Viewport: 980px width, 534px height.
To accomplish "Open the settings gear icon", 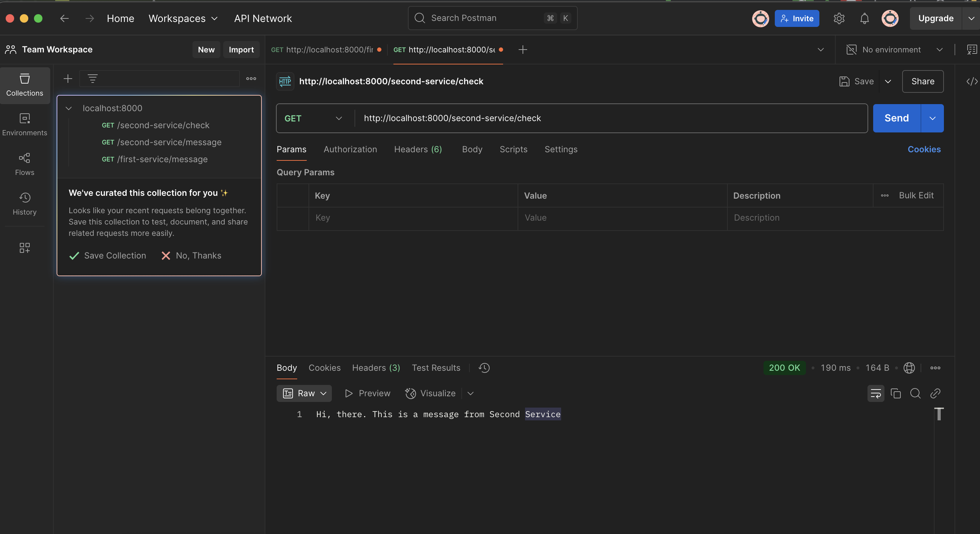I will coord(839,18).
